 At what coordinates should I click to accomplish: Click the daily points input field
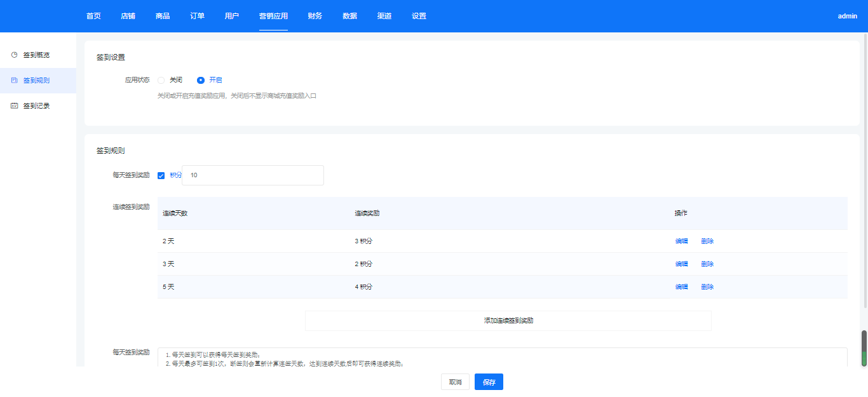[x=253, y=175]
